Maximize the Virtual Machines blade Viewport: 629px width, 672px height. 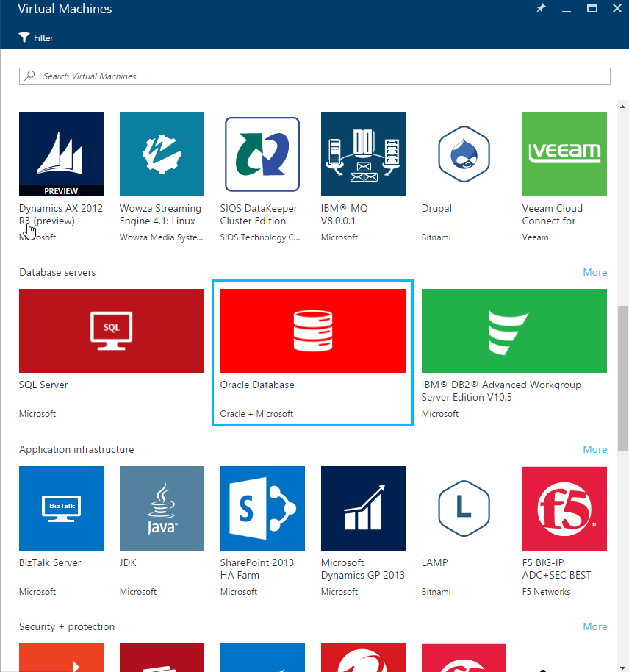click(x=592, y=8)
